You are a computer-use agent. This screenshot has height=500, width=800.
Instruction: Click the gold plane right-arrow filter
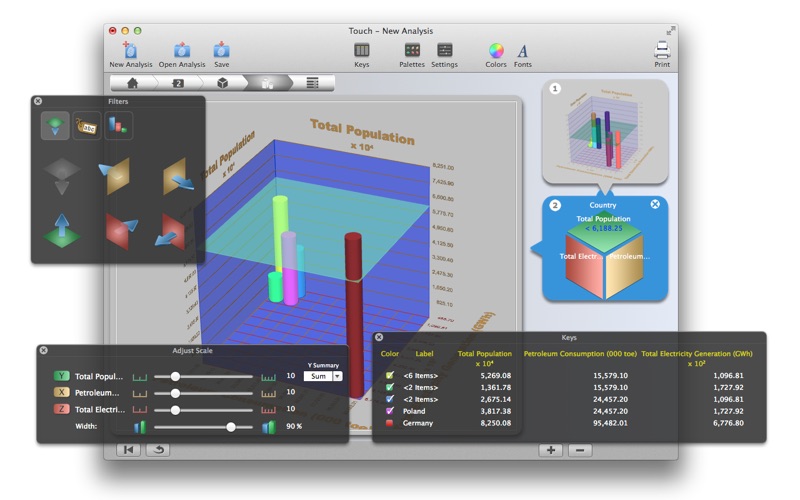point(177,177)
